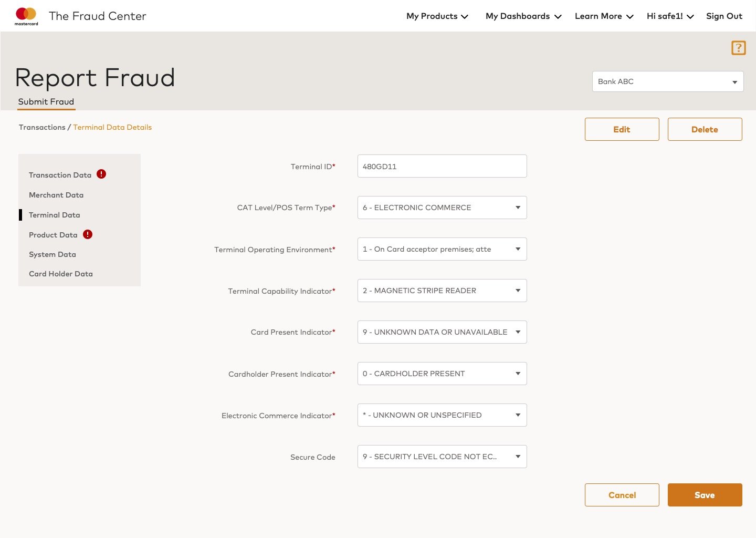Click the Secure Code label
Image resolution: width=756 pixels, height=538 pixels.
click(x=313, y=457)
